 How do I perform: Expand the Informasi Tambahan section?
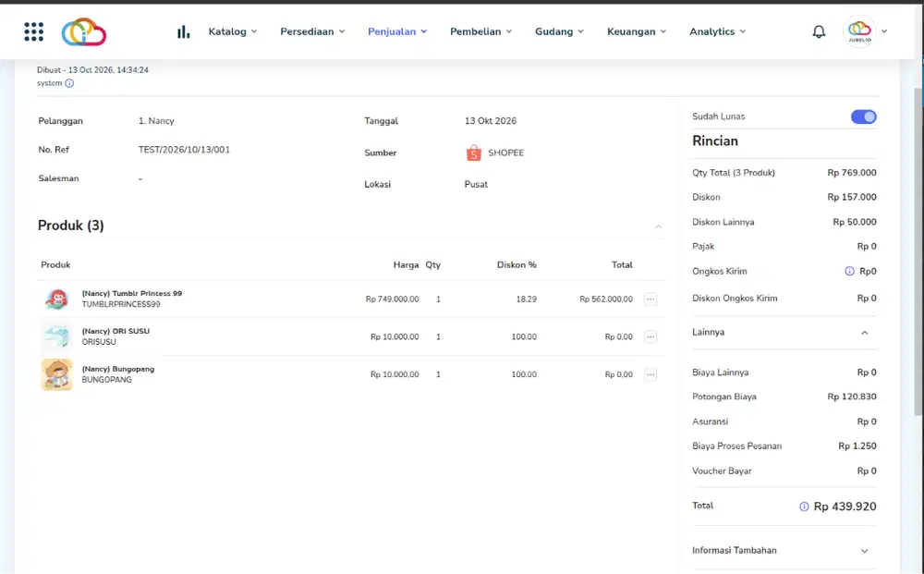(865, 551)
